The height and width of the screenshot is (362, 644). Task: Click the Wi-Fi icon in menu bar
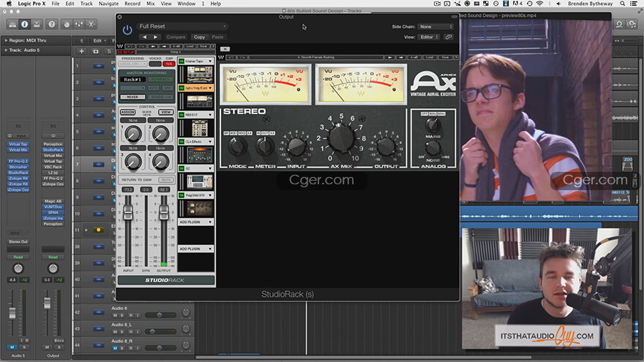coord(539,4)
